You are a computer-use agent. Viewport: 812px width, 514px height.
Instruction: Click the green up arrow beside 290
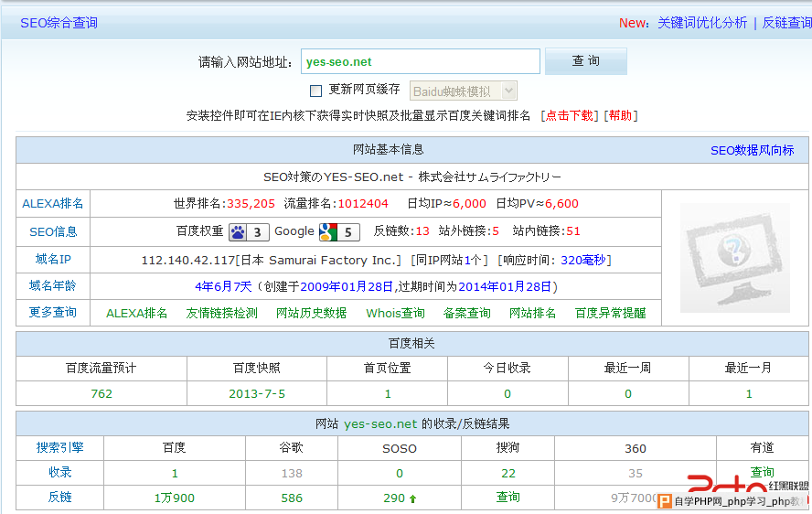[412, 498]
